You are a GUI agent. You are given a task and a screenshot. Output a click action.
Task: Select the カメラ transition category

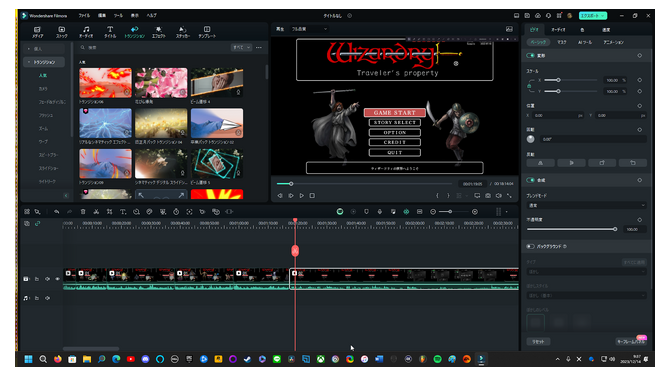click(43, 88)
